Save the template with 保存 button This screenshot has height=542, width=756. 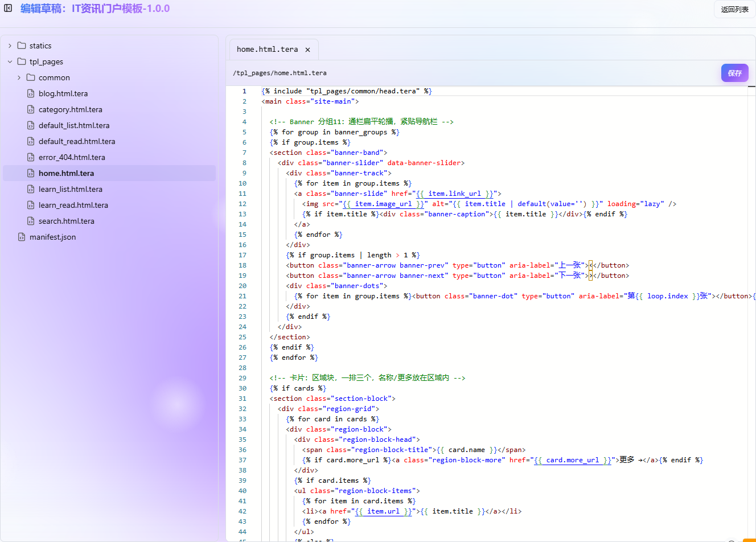click(734, 73)
